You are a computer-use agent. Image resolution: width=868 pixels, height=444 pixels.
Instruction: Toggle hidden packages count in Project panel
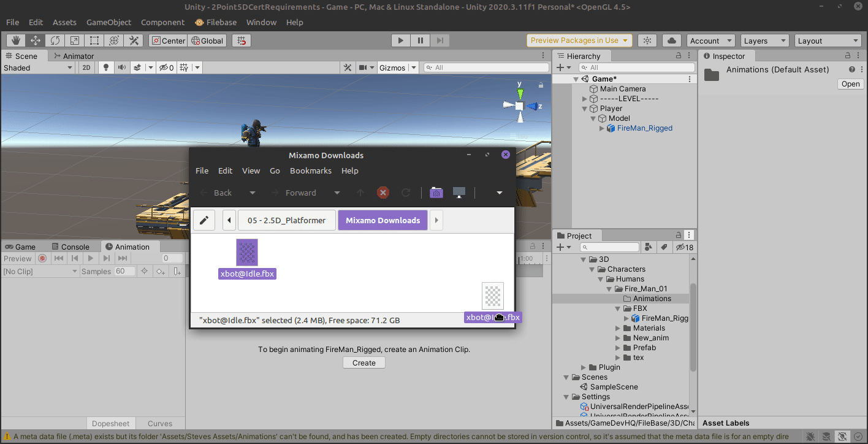[684, 247]
